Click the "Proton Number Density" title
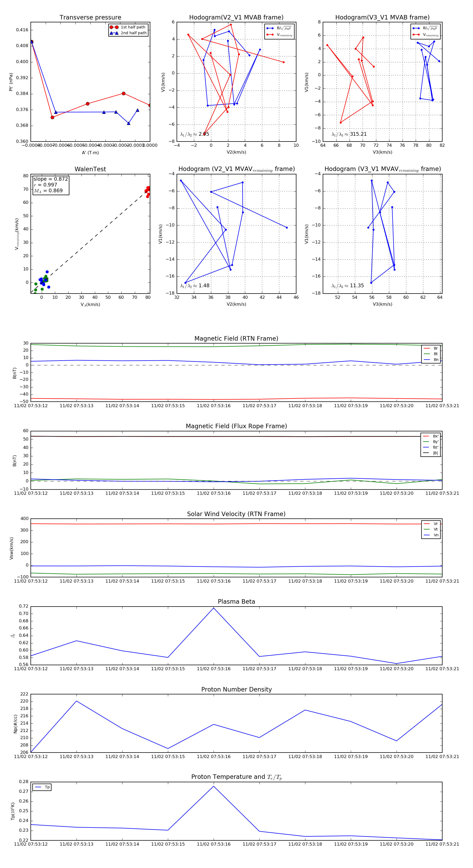Screen dimensions: 473x868 click(236, 689)
